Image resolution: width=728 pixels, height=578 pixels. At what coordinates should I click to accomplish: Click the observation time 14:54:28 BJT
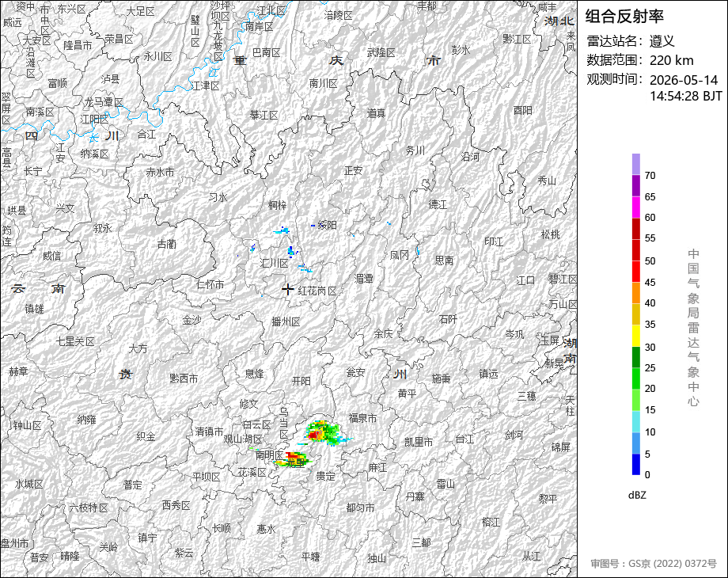[686, 96]
